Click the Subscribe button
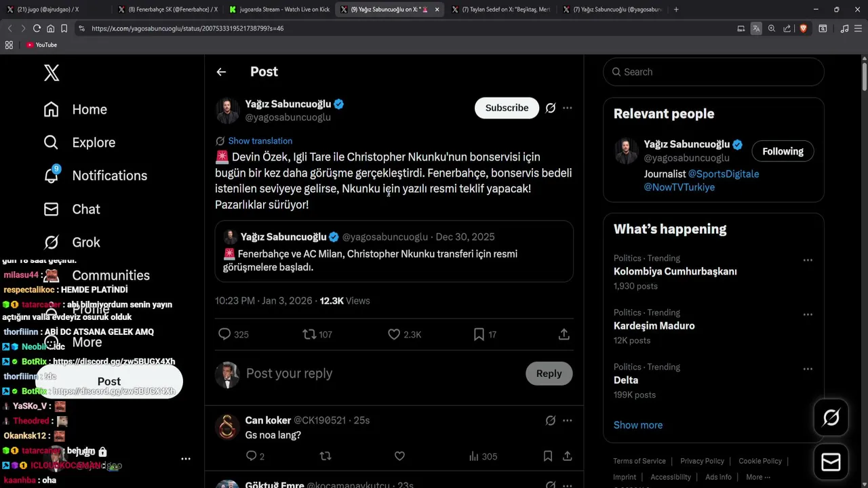Image resolution: width=868 pixels, height=488 pixels. (507, 108)
